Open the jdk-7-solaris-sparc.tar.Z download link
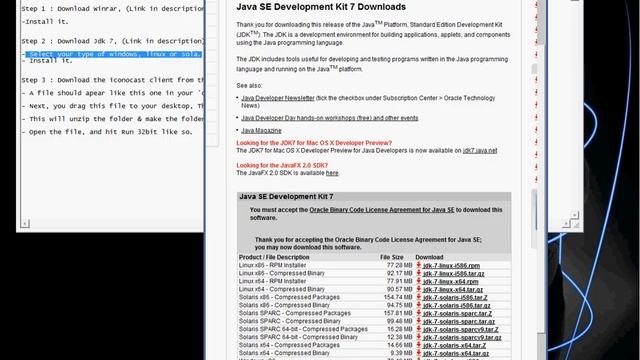This screenshot has width=640, height=360. [x=458, y=313]
